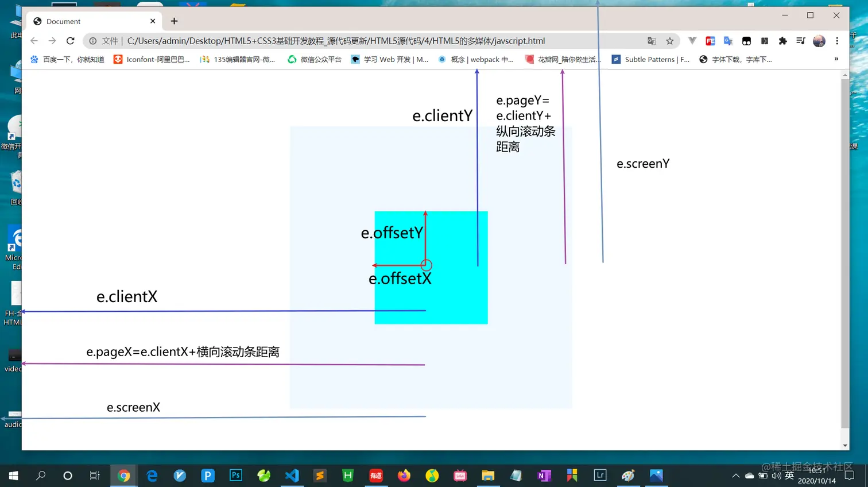Reload the current page
The image size is (868, 487).
click(x=70, y=41)
